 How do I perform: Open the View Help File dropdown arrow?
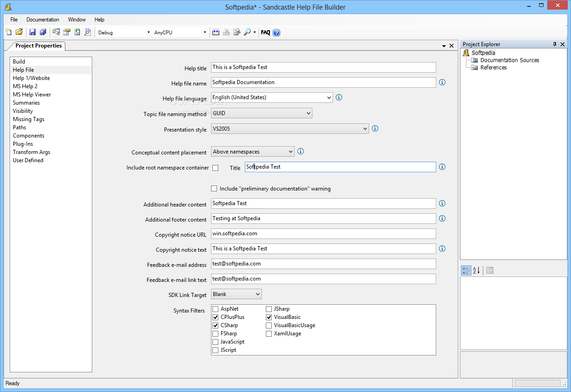(x=254, y=32)
